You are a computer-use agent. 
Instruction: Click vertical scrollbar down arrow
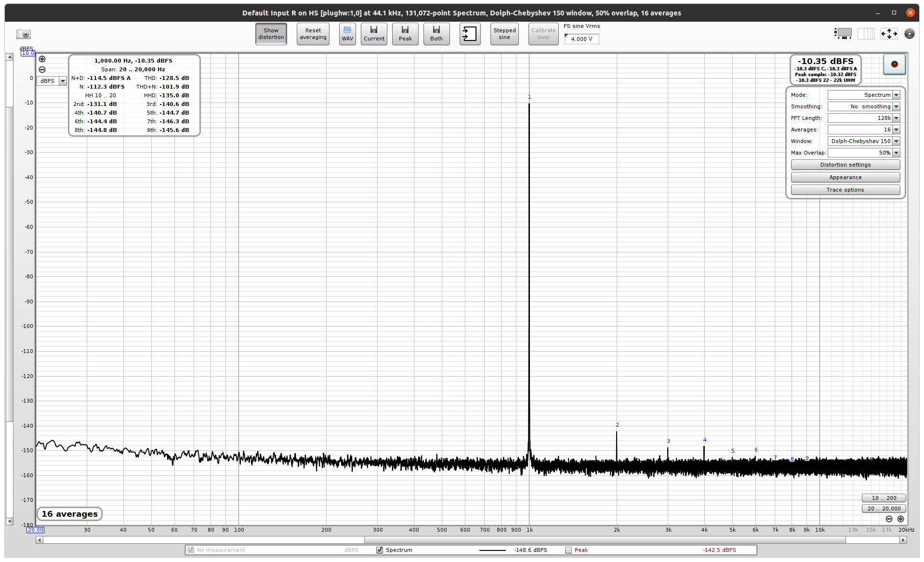[9, 522]
